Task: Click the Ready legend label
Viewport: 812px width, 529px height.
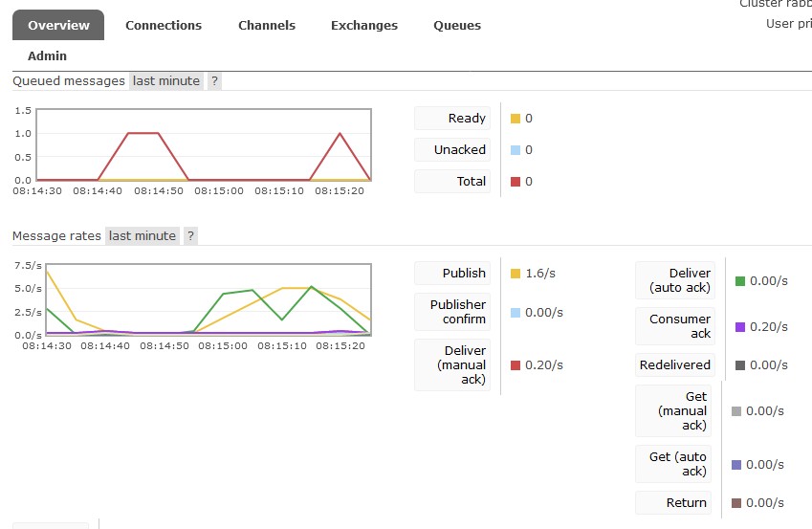Action: [x=452, y=118]
